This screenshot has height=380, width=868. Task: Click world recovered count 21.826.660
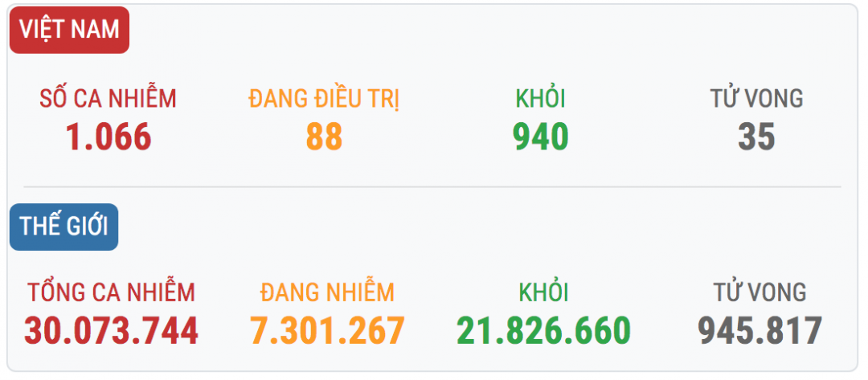[543, 331]
